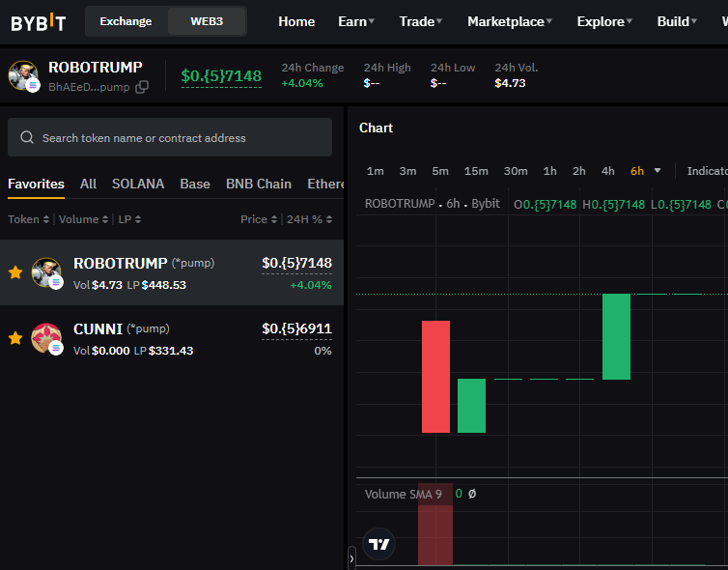Set chart timeframe to 15m

[x=476, y=171]
